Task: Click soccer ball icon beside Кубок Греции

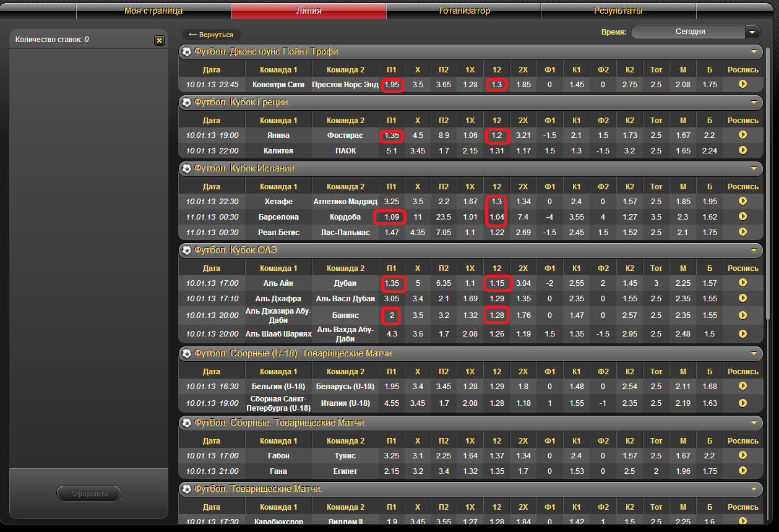Action: pos(187,102)
